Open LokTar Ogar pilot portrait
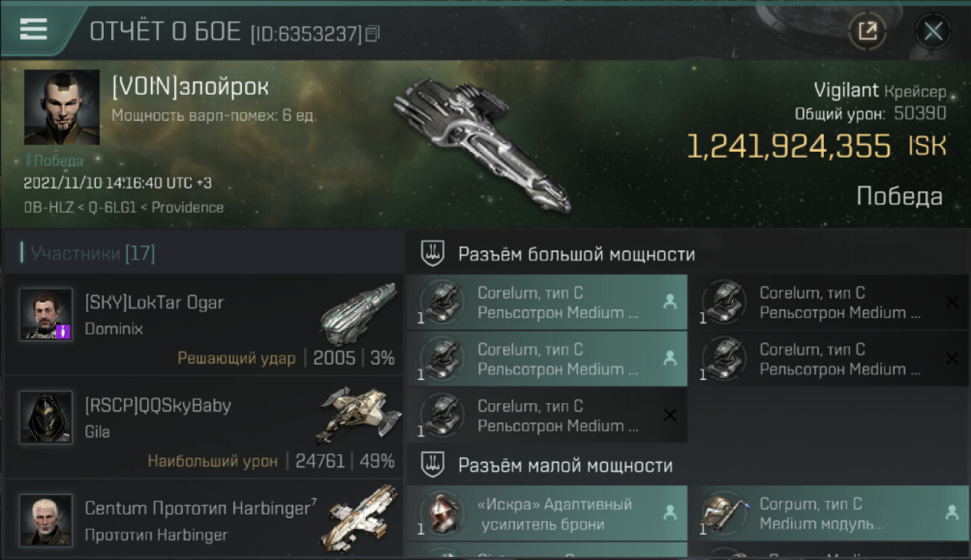This screenshot has width=971, height=560. [46, 314]
